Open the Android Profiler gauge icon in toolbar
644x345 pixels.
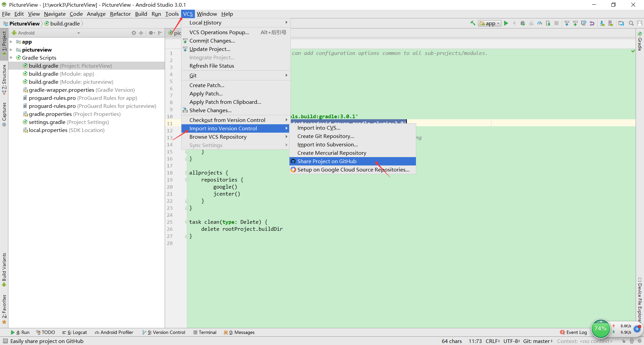tap(539, 23)
